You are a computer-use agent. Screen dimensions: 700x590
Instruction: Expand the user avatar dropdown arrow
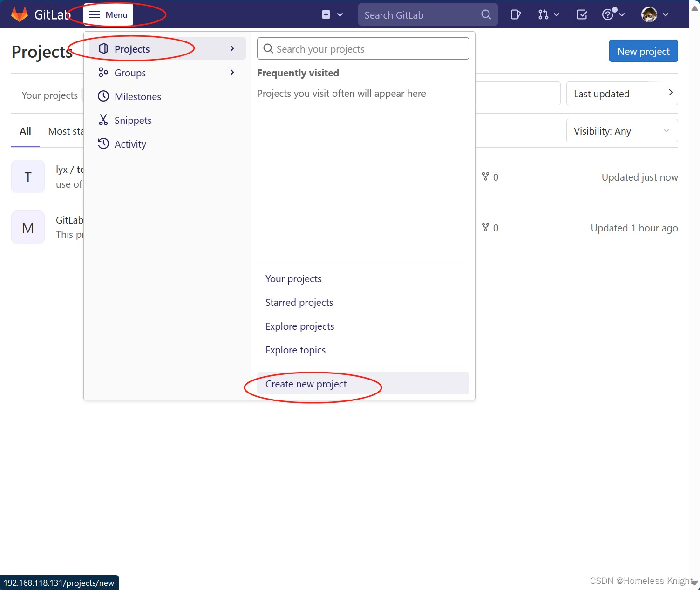click(x=666, y=15)
